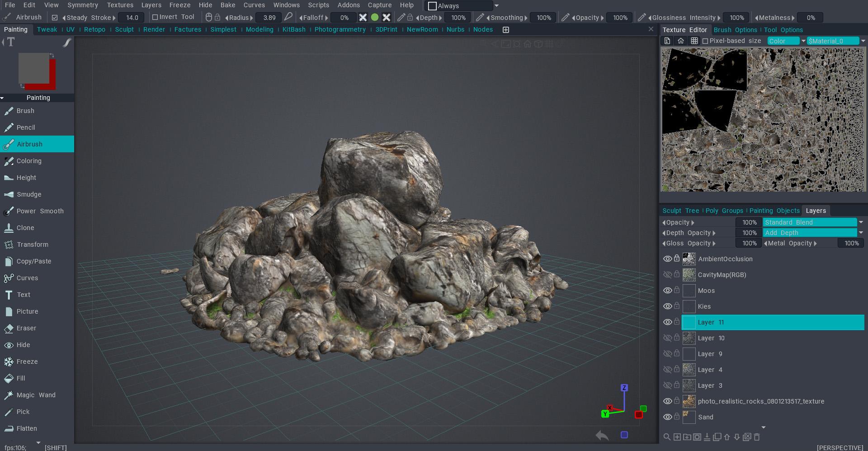Image resolution: width=868 pixels, height=451 pixels.
Task: Open the Brush Options panel
Action: click(735, 30)
